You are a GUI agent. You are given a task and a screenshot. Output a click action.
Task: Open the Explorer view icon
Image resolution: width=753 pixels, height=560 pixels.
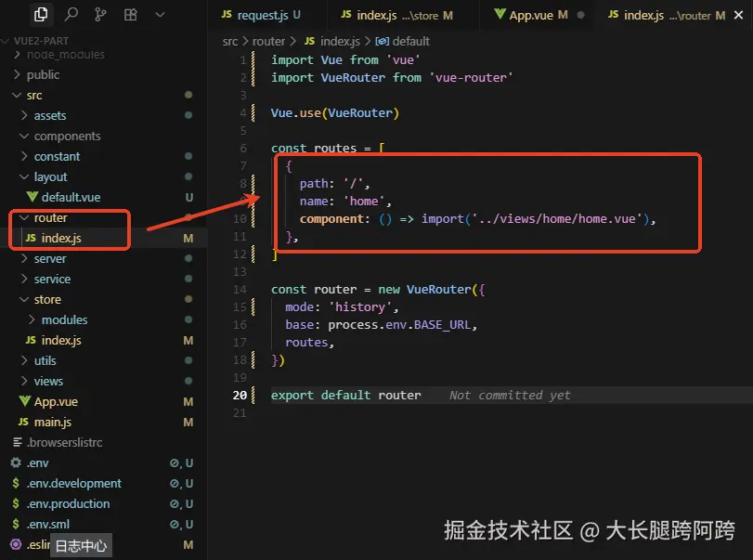[41, 15]
